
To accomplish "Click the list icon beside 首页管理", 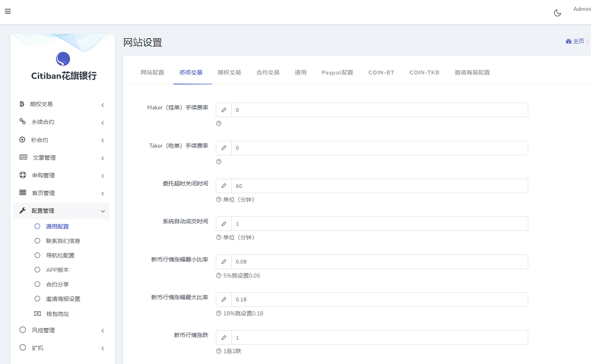I will click(x=23, y=193).
